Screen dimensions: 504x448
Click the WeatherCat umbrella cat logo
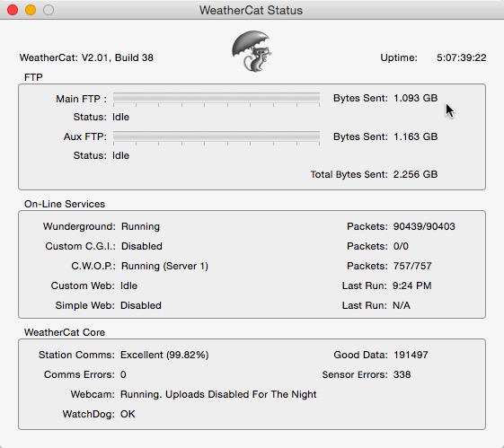tap(252, 51)
